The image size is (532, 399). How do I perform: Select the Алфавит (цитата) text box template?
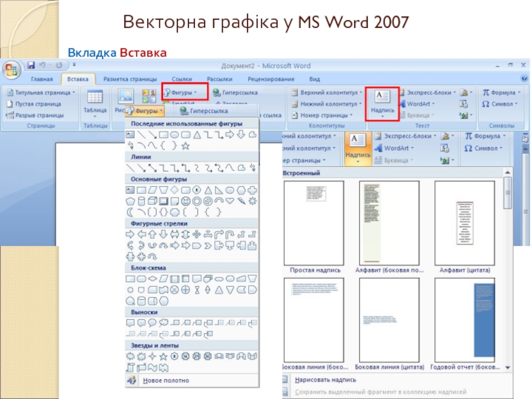click(x=465, y=223)
